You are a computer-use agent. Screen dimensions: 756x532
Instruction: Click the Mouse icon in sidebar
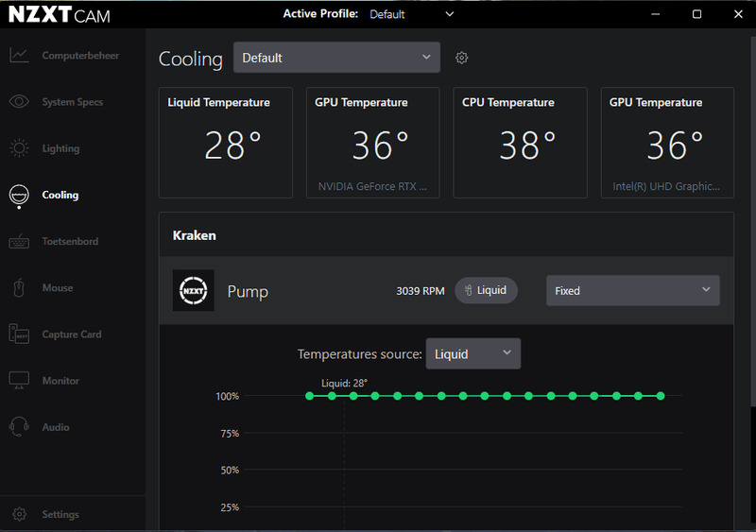coord(19,288)
